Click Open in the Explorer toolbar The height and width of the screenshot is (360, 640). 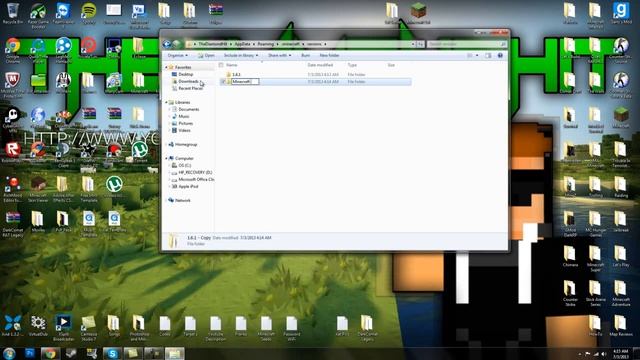click(207, 55)
